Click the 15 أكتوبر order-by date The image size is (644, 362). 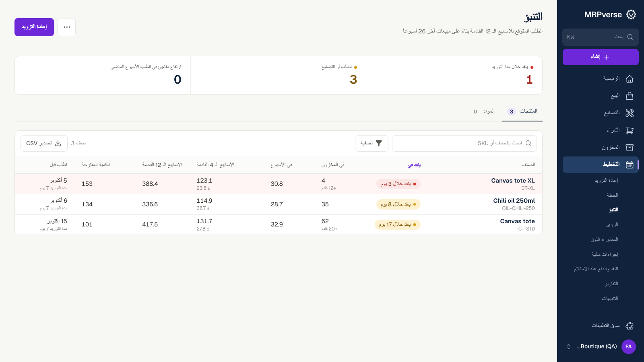(x=57, y=221)
